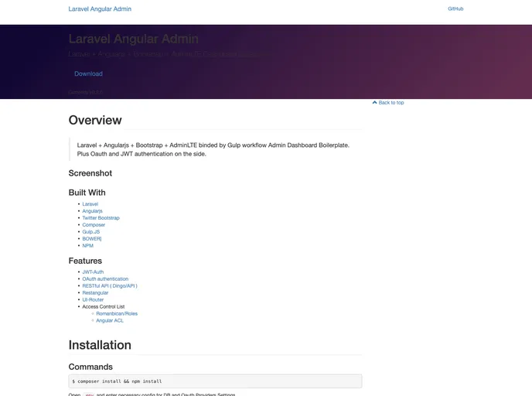Open the Gulp.JS link
The height and width of the screenshot is (396, 532).
click(x=91, y=232)
